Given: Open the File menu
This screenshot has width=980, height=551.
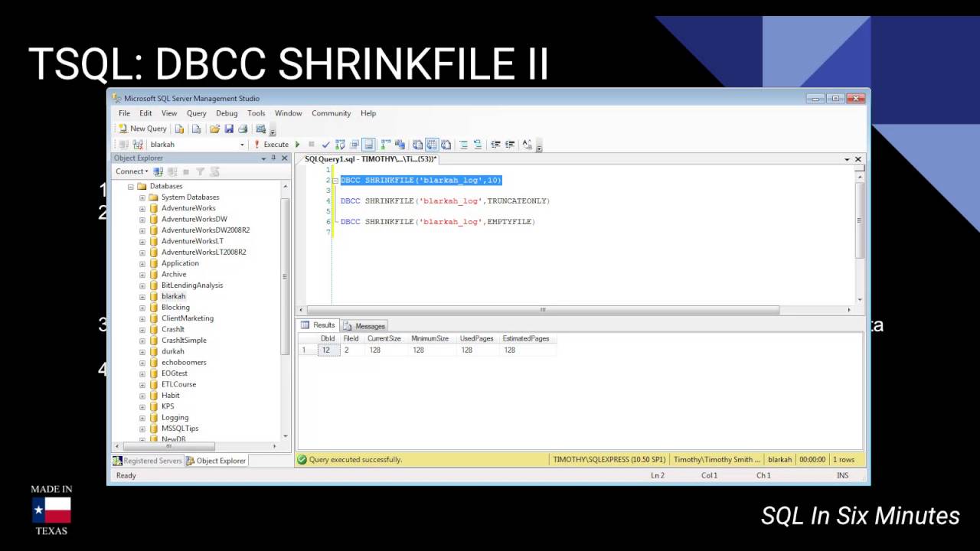Looking at the screenshot, I should click(x=124, y=113).
